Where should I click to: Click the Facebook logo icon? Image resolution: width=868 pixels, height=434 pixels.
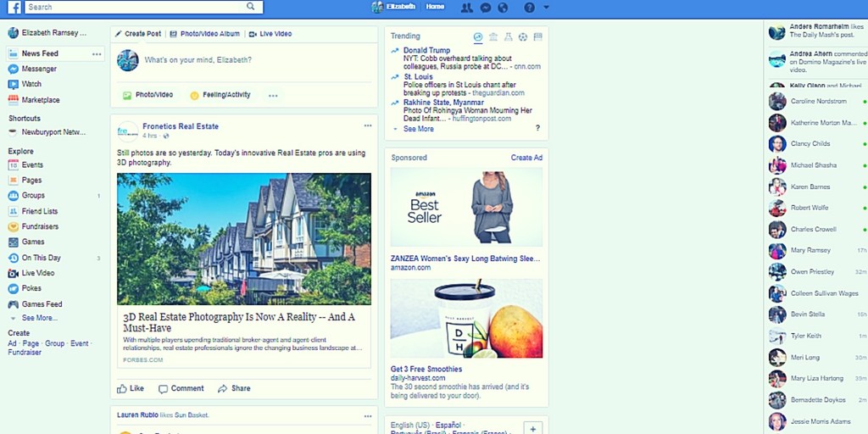14,7
